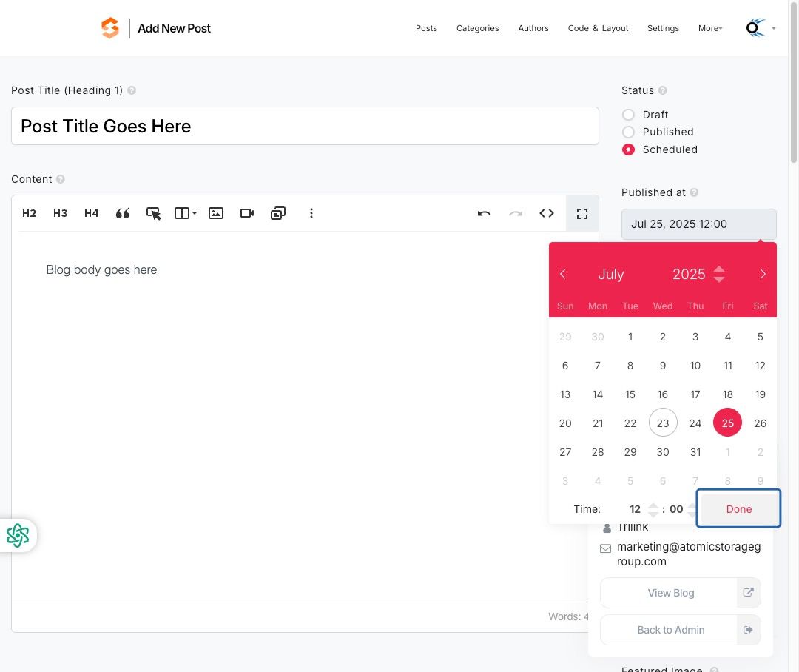Open the Authors page
This screenshot has height=672, width=799.
533,28
